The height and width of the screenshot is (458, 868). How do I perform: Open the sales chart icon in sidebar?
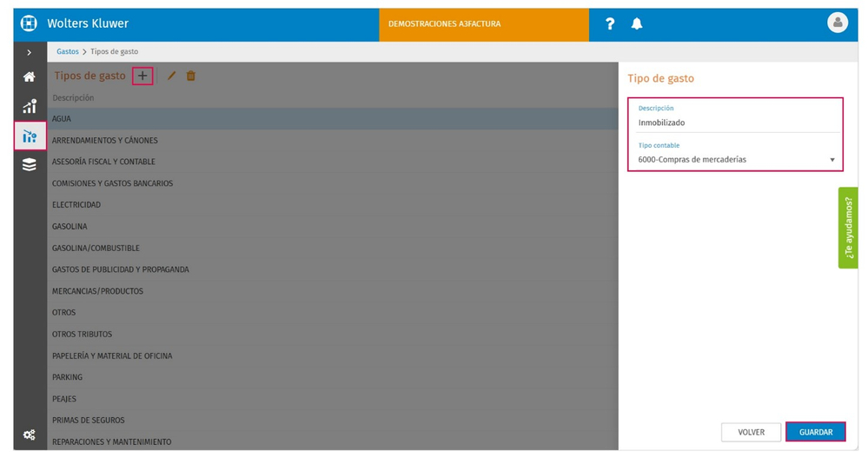coord(30,106)
